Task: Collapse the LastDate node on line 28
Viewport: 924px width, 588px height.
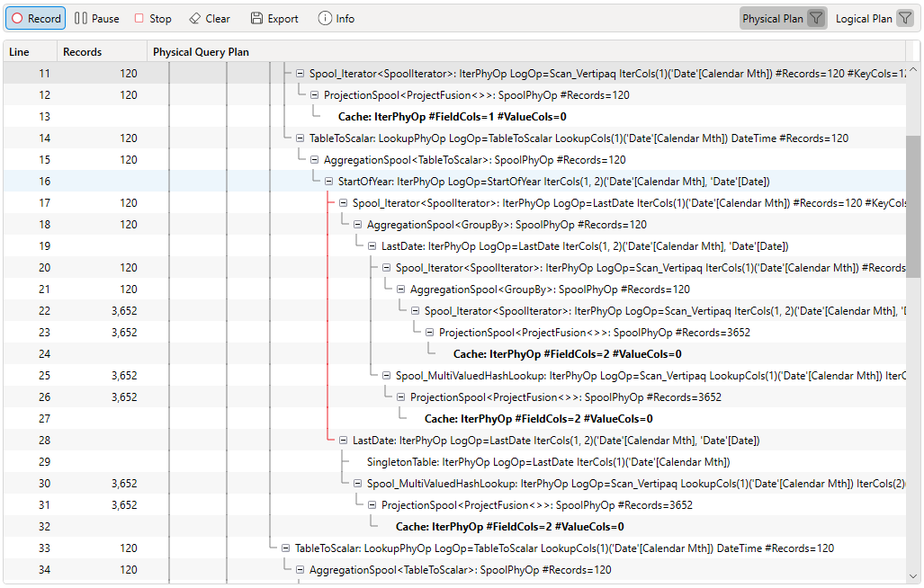Action: [x=344, y=441]
